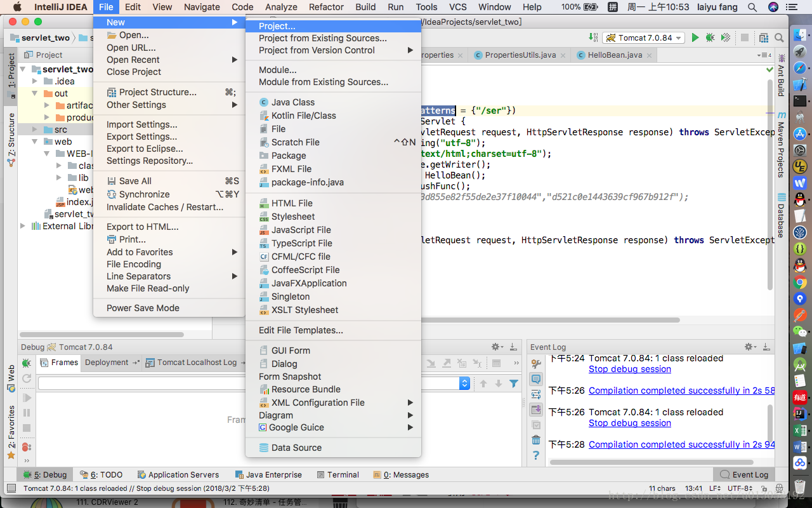812x508 pixels.
Task: Open Finder from the Dock
Action: pos(800,34)
